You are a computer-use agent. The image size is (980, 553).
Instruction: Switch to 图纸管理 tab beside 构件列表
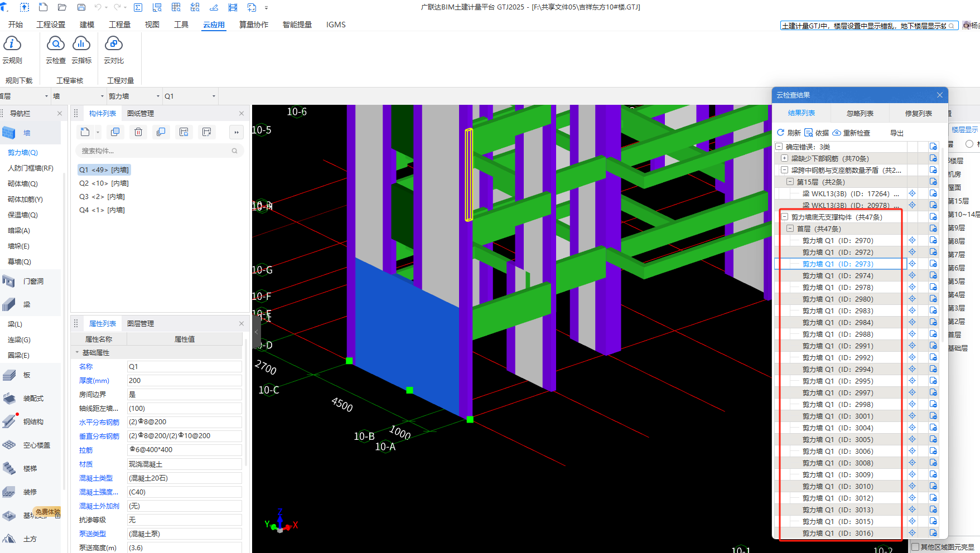[141, 113]
